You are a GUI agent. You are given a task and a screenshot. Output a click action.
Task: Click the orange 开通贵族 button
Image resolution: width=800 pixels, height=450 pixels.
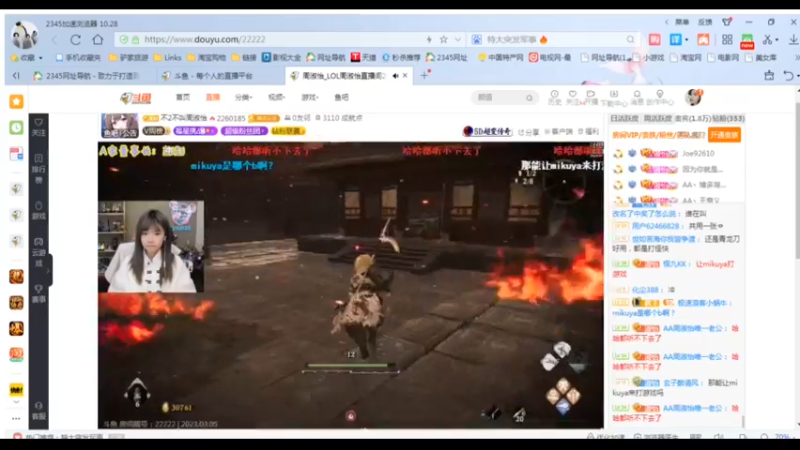[x=724, y=135]
